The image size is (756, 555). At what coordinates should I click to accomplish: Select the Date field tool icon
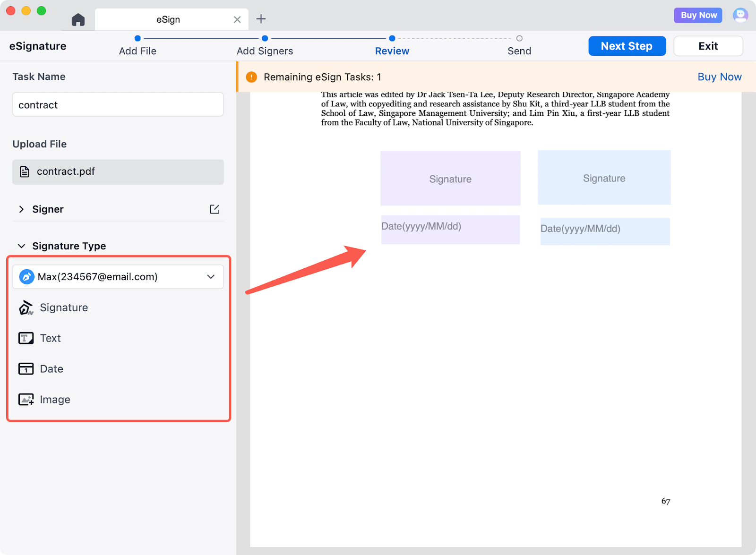[x=26, y=369]
